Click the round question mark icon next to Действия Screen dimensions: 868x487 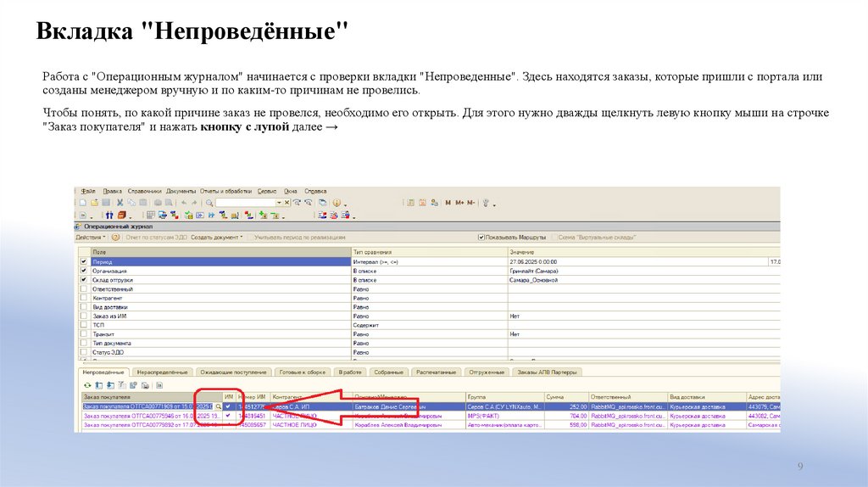point(115,237)
